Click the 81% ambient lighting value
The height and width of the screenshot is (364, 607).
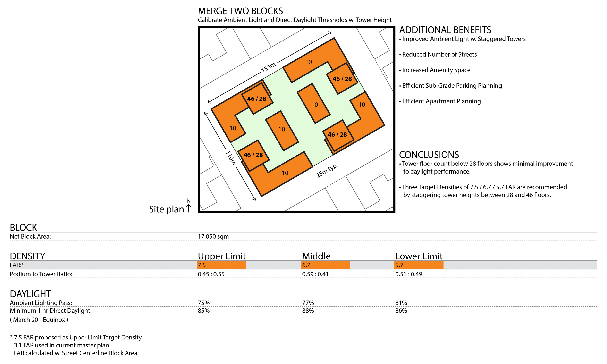click(x=401, y=303)
